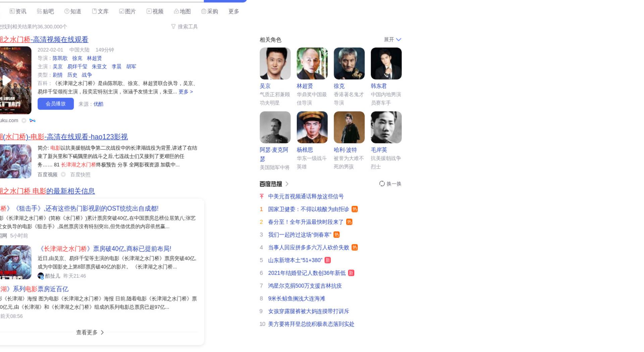Switch to the 采购 tab
644x352 pixels.
[210, 11]
